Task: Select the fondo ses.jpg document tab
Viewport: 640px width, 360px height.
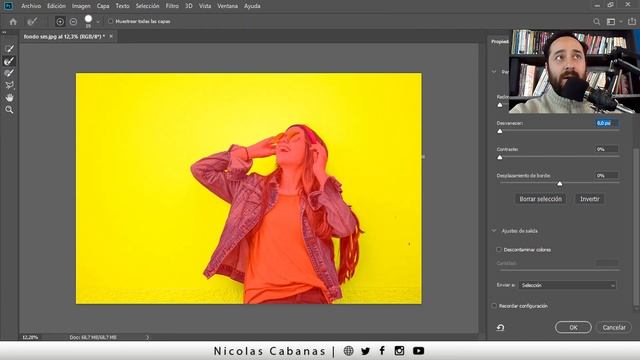Action: coord(64,37)
